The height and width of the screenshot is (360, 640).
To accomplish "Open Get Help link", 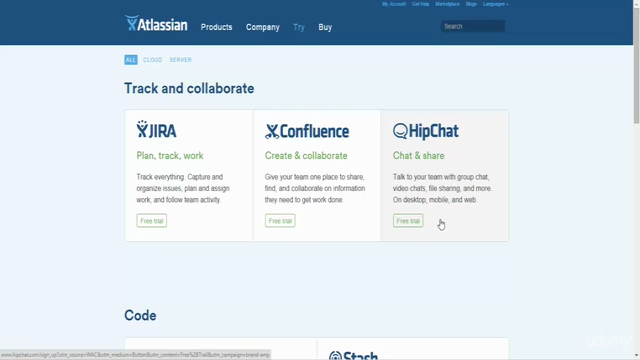I will pos(420,4).
